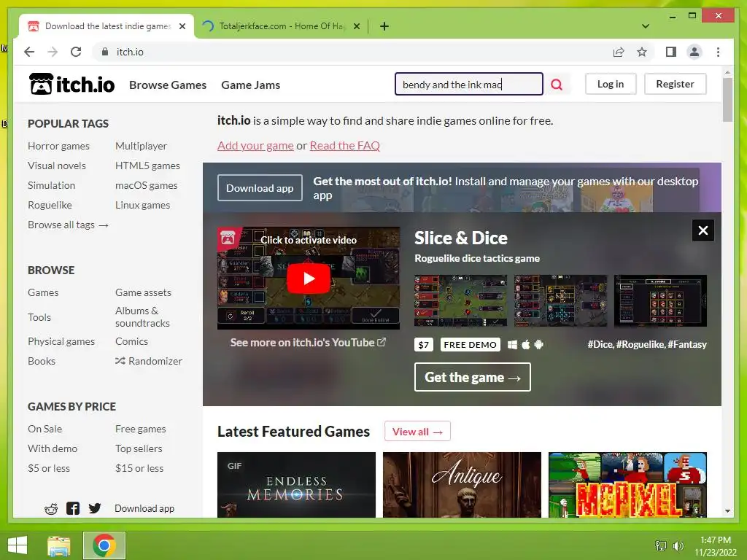Select the Download the latest indie games tab
This screenshot has height=560, width=747.
coord(107,26)
